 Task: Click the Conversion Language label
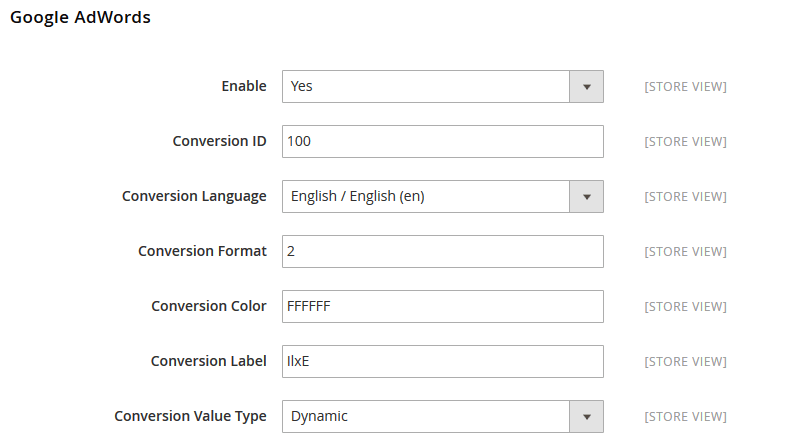[x=194, y=196]
